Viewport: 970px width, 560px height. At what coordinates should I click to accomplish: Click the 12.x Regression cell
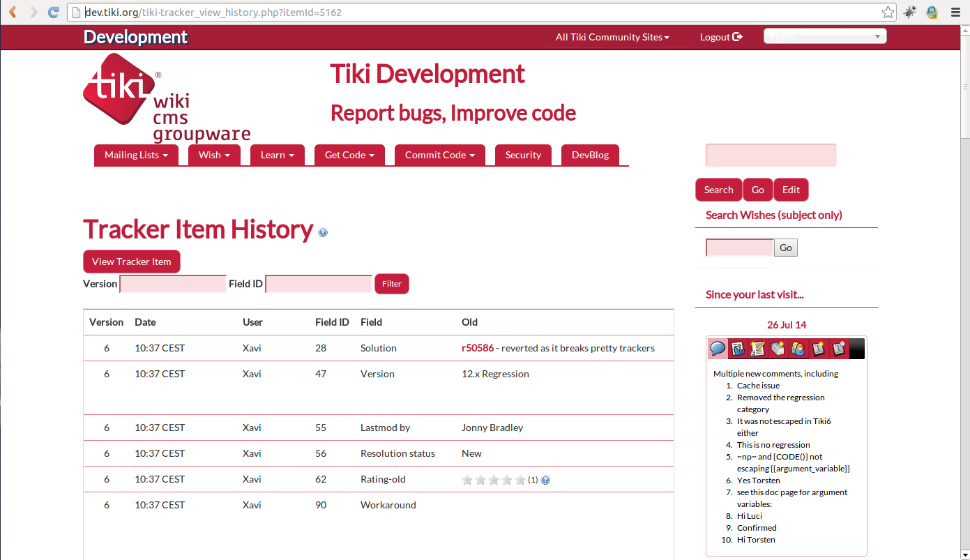(x=495, y=374)
